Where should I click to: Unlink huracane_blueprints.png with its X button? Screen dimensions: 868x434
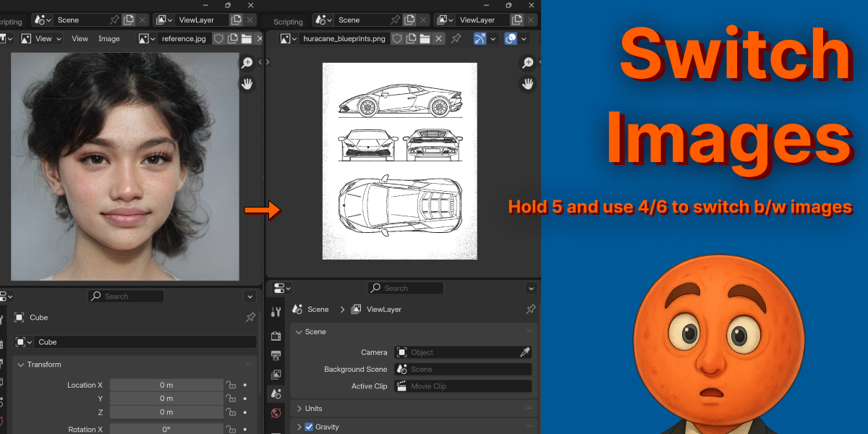pyautogui.click(x=439, y=38)
